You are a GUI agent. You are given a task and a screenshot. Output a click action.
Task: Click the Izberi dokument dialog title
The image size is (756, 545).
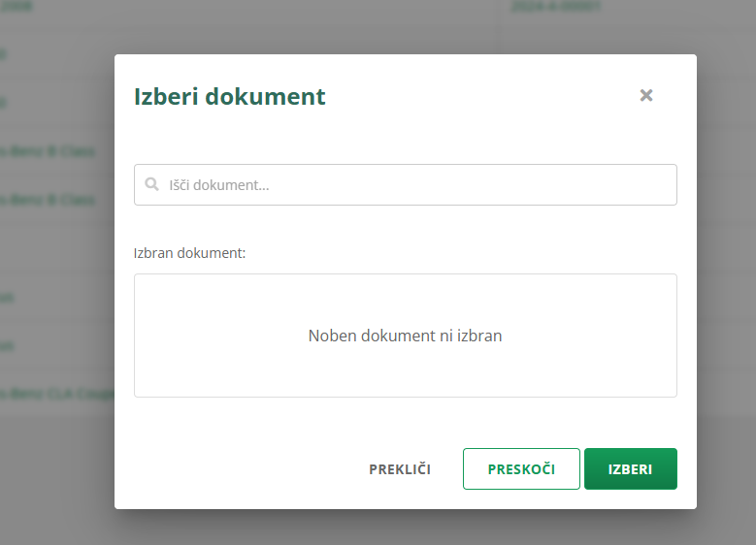tap(229, 97)
